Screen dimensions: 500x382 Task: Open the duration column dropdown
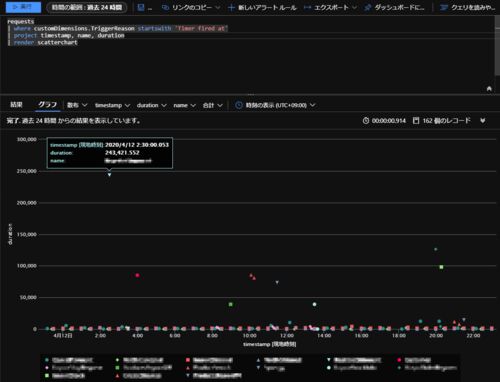tap(151, 105)
